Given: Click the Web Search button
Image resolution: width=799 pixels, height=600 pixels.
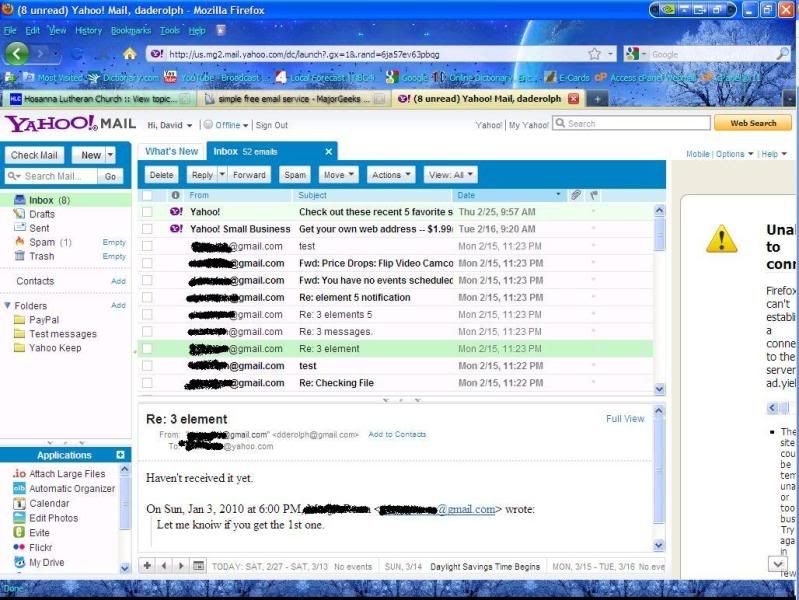Looking at the screenshot, I should (x=753, y=123).
